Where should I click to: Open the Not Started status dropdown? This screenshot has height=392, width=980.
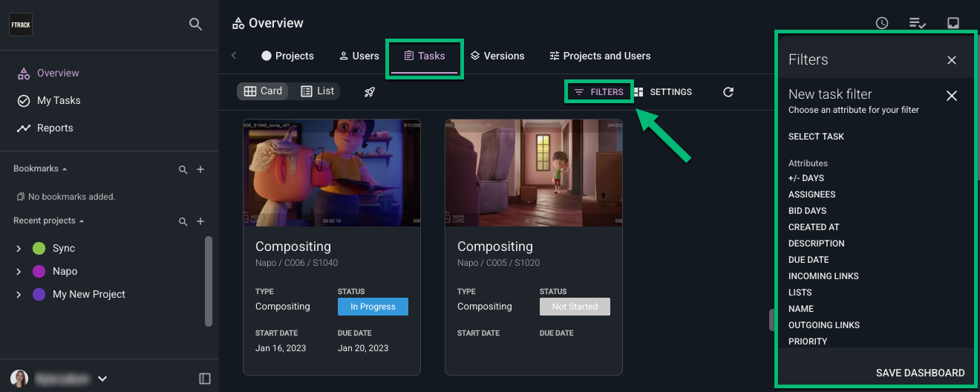pos(575,307)
